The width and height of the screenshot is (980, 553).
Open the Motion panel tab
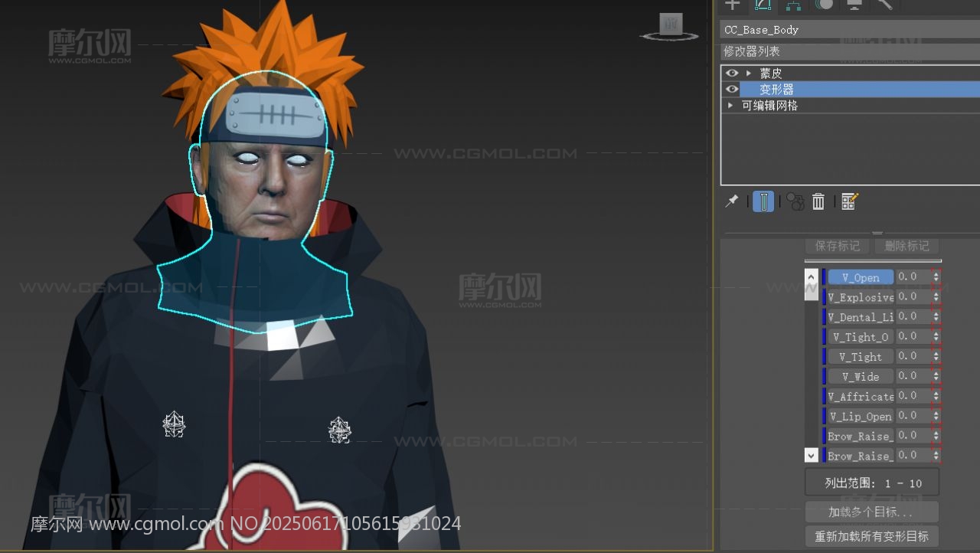(x=824, y=5)
